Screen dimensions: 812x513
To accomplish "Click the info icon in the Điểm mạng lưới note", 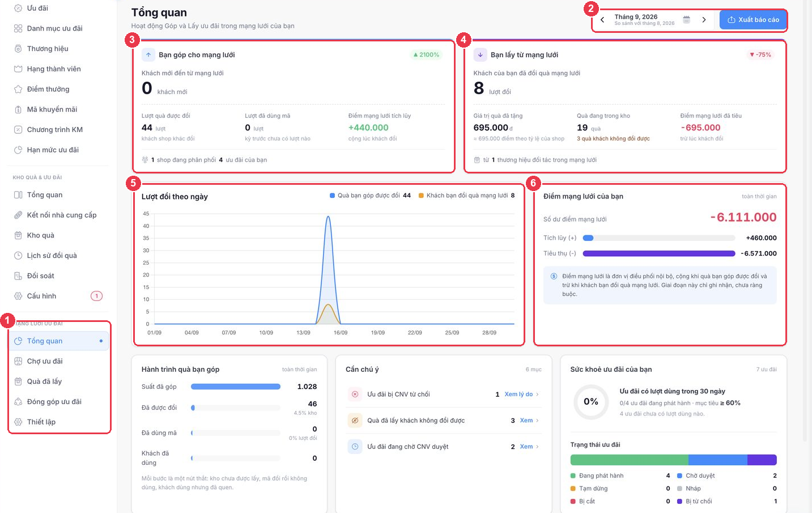I will 554,276.
